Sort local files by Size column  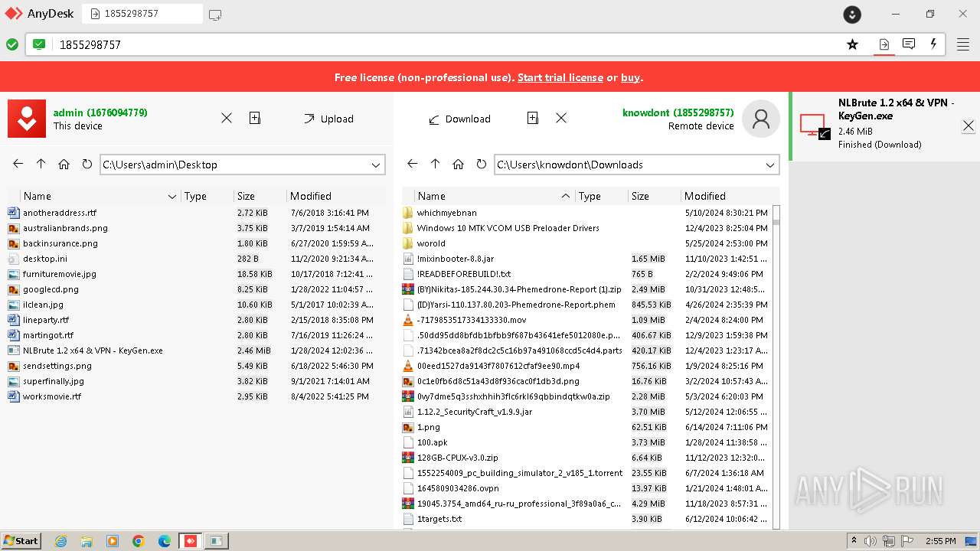(x=260, y=196)
